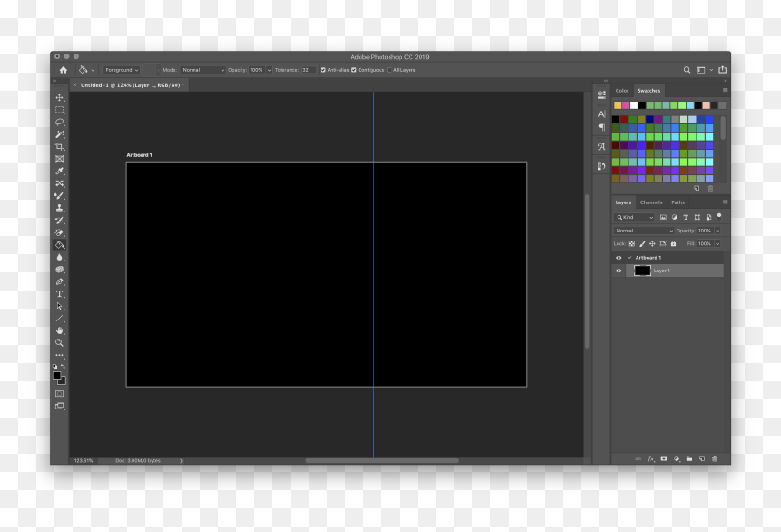781x532 pixels.
Task: Open the layer blend mode Normal dropdown
Action: click(644, 231)
